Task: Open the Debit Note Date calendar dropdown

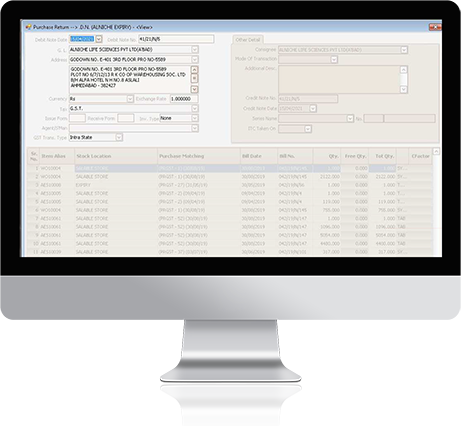Action: [x=99, y=39]
